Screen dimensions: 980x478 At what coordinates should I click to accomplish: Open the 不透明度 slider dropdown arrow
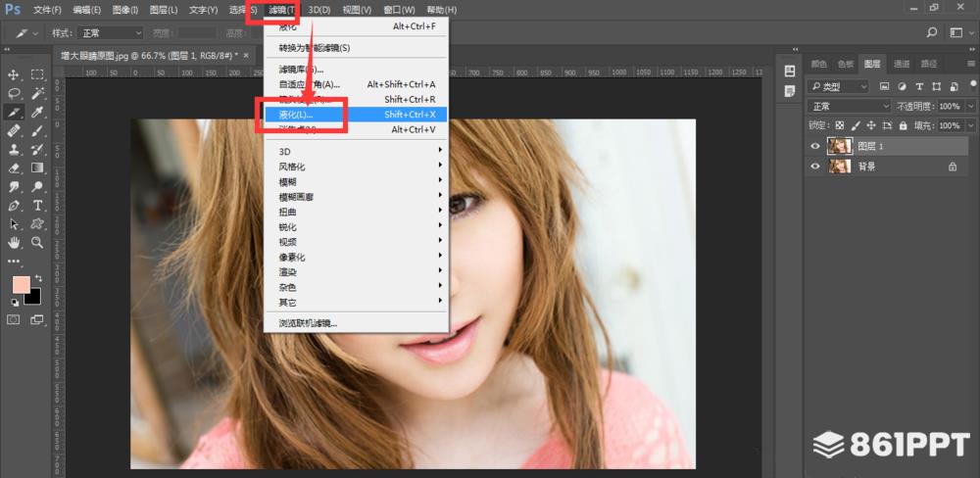click(969, 106)
